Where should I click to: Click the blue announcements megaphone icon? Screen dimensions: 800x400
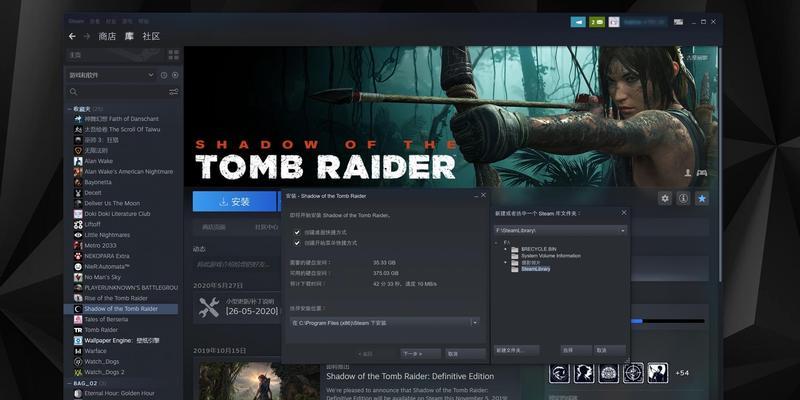point(578,22)
